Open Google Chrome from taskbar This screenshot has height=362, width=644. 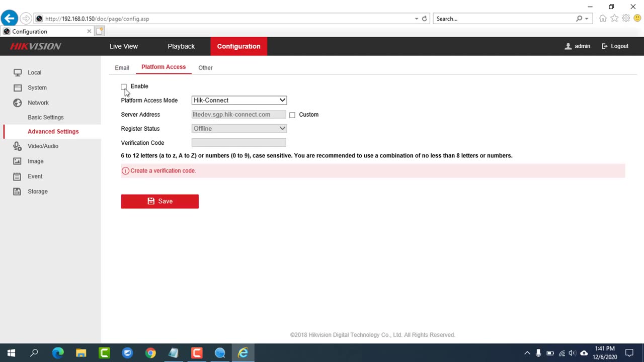[150, 353]
